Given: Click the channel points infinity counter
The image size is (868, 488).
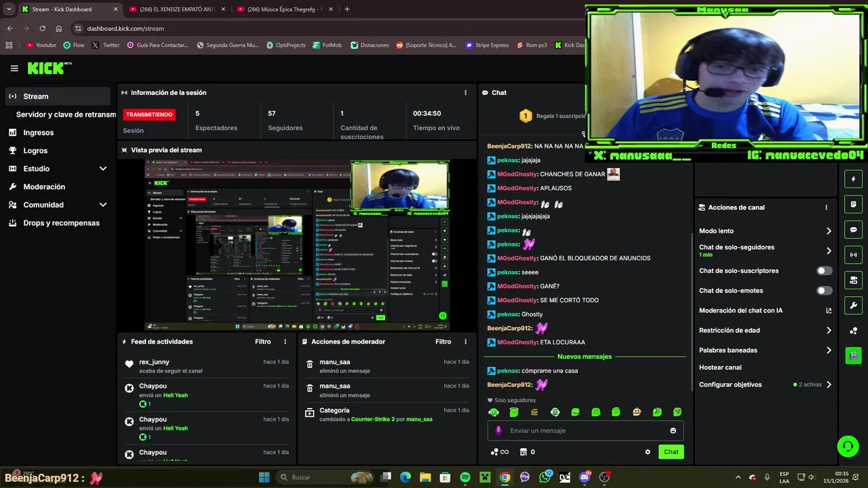Looking at the screenshot, I should point(499,452).
